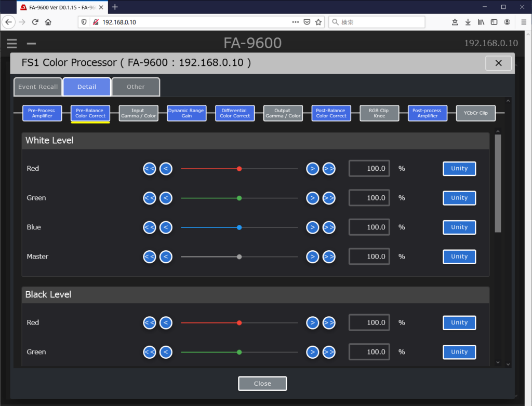Open the browser downloads arrow icon
Image resolution: width=532 pixels, height=406 pixels.
pos(468,22)
